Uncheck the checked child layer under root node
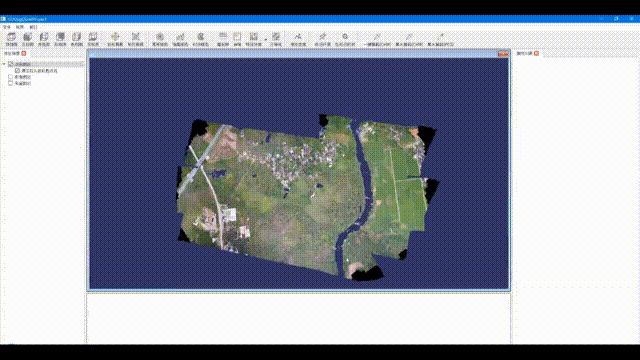 pos(17,71)
